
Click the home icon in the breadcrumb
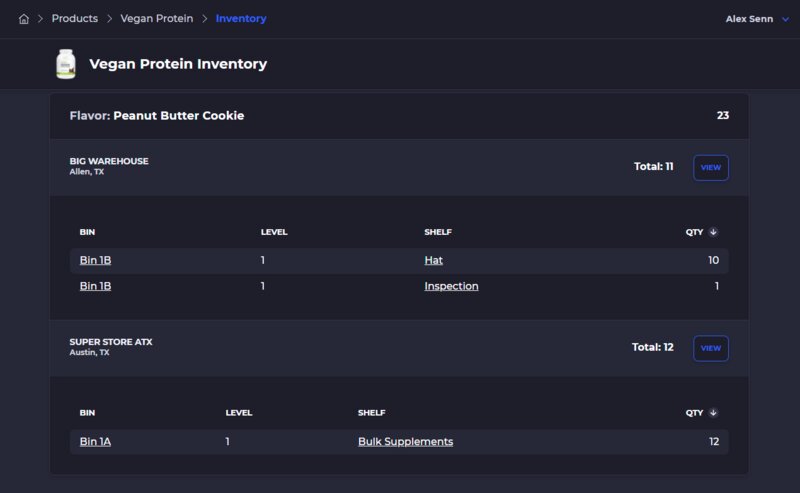(x=24, y=19)
